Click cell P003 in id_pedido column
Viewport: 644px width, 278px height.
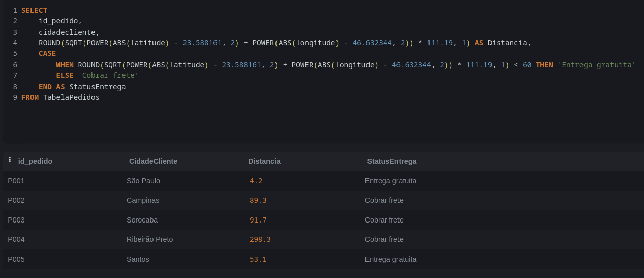click(16, 220)
